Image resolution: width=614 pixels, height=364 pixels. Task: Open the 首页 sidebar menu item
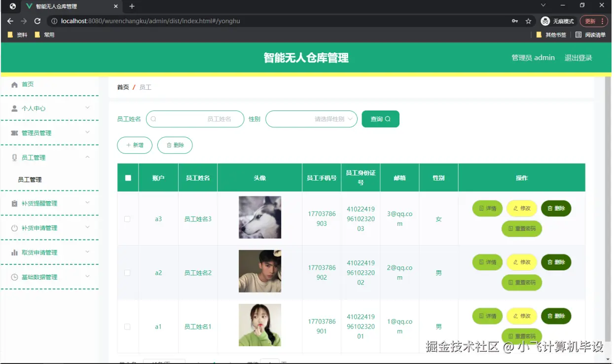(50, 85)
